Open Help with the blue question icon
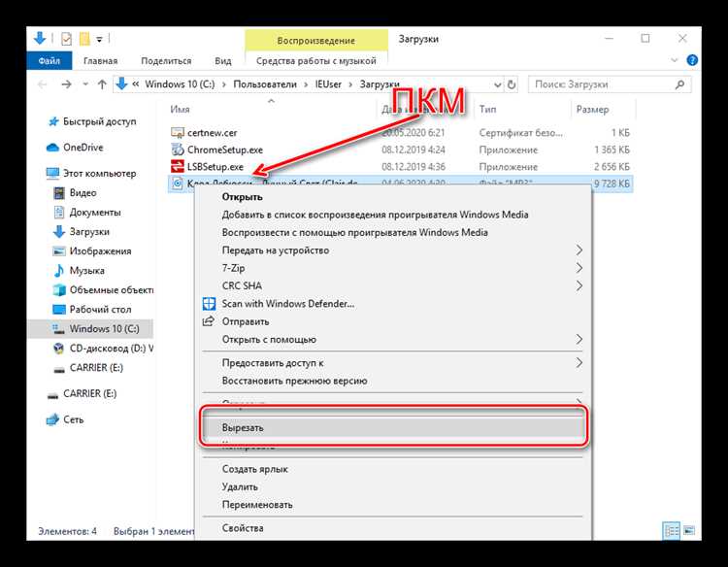 pyautogui.click(x=692, y=60)
